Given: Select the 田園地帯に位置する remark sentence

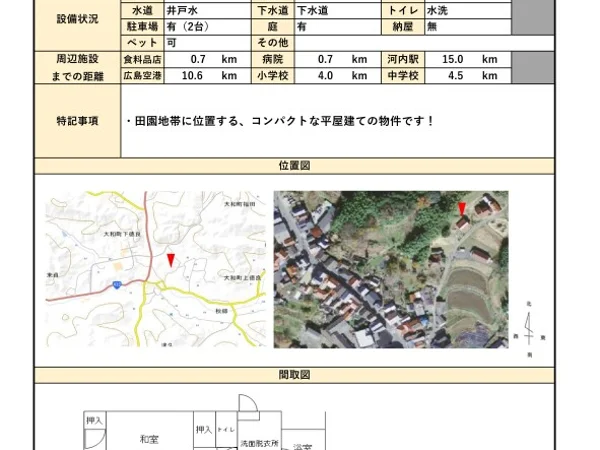Looking at the screenshot, I should point(280,121).
